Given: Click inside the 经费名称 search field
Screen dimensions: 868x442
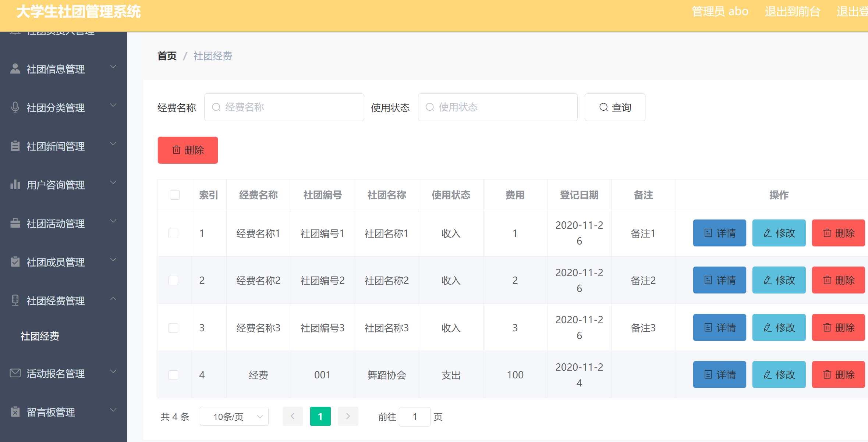Looking at the screenshot, I should point(284,107).
